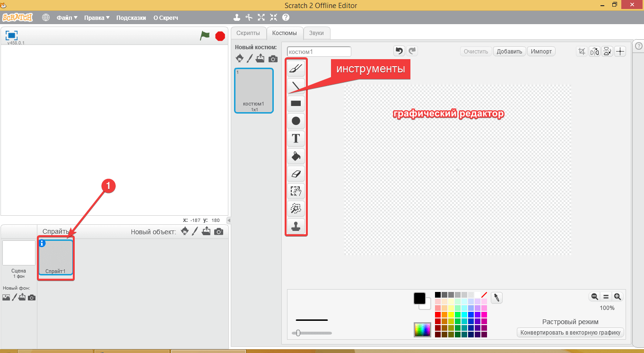Click the costume name field костюм1
This screenshot has height=353, width=644.
pyautogui.click(x=319, y=52)
